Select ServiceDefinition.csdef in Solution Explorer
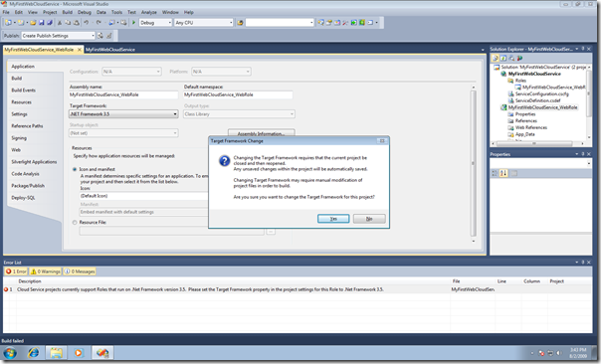 (x=537, y=100)
